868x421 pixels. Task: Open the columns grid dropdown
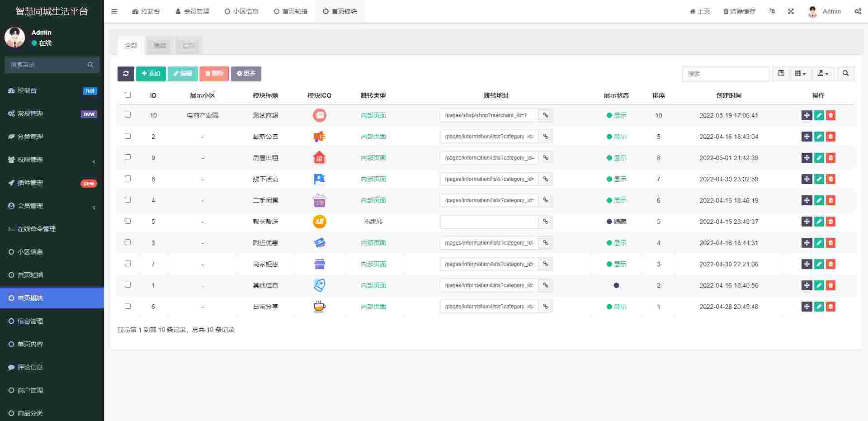pyautogui.click(x=800, y=74)
